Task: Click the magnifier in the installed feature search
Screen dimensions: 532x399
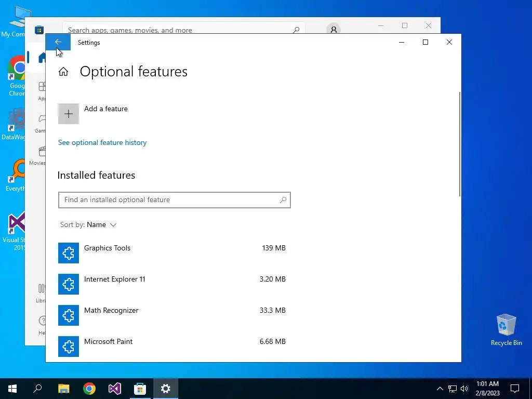Action: pyautogui.click(x=283, y=200)
